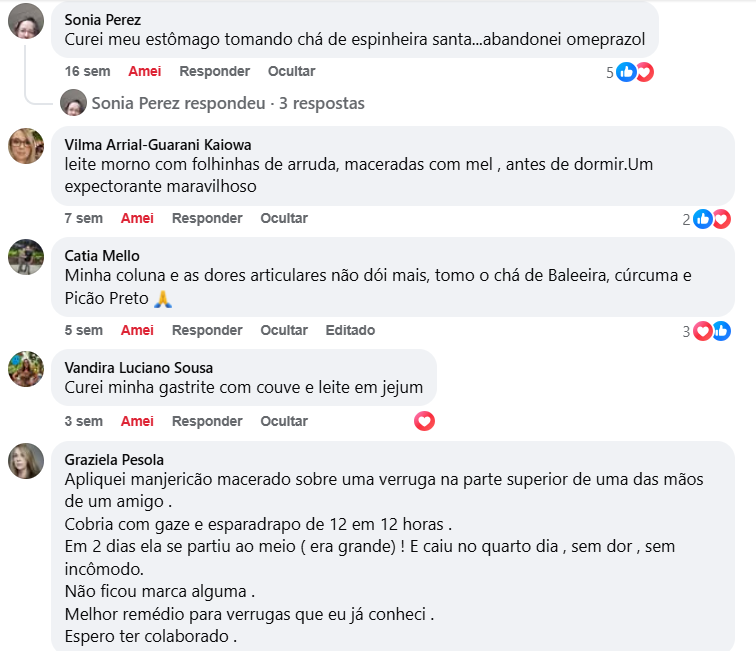Viewport: 756px width, 651px height.
Task: Toggle Amei on Vilma's comment
Action: point(137,218)
